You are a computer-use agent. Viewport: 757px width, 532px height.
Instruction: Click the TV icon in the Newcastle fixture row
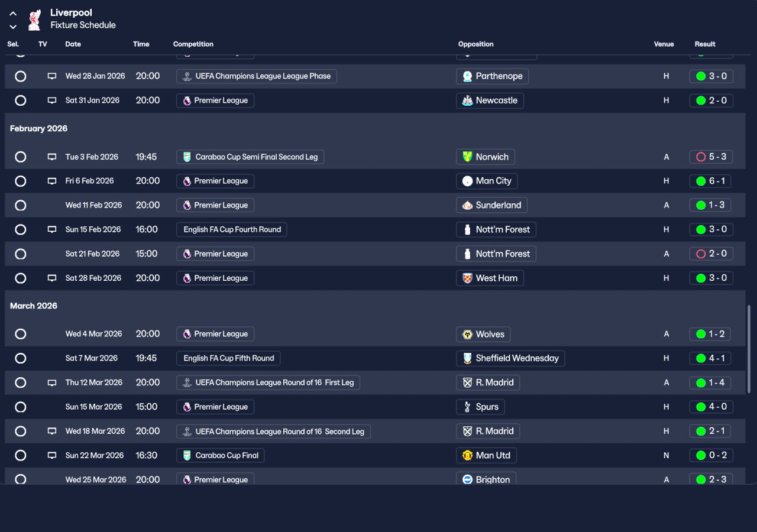click(x=52, y=100)
